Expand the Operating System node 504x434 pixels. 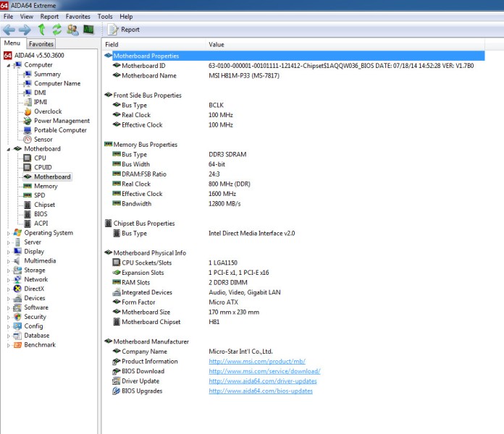(x=9, y=233)
